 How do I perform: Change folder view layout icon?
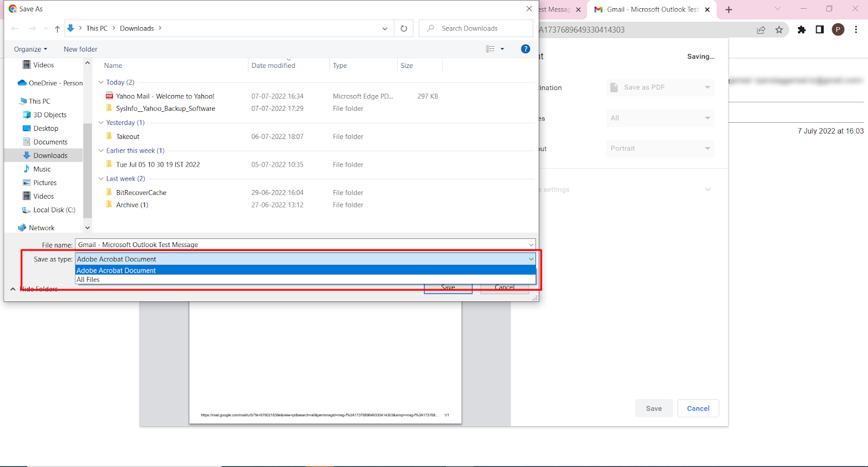coord(490,49)
